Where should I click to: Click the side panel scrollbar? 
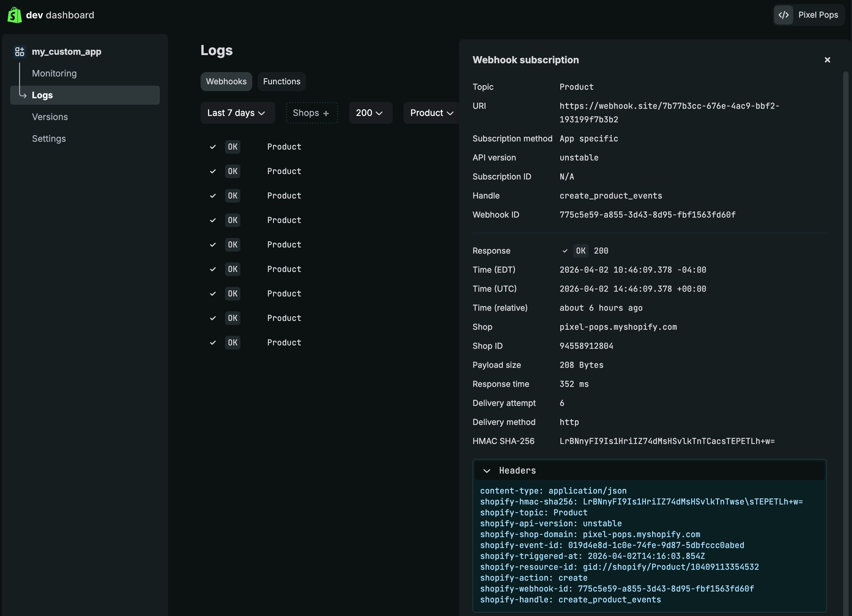846,343
